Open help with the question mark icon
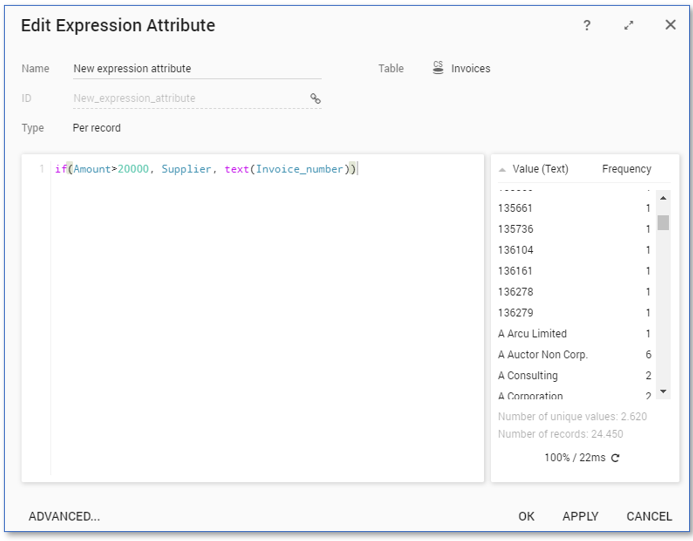This screenshot has height=541, width=693. (587, 25)
